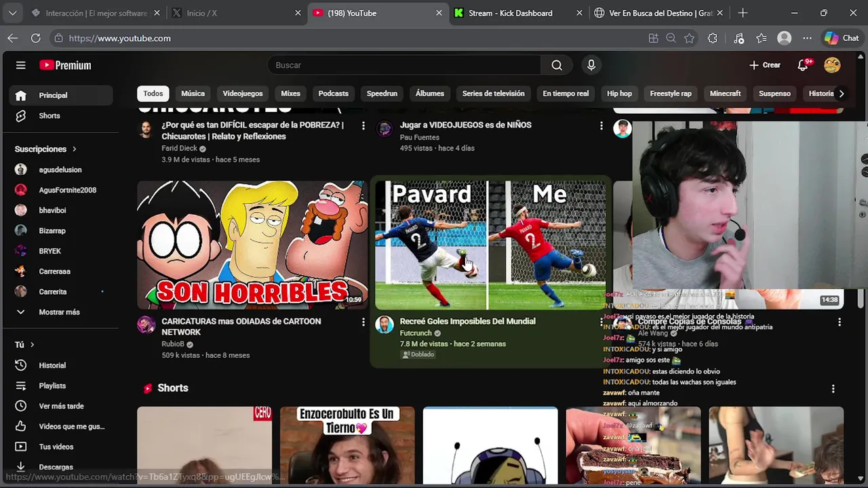Expand the Suscripciones section header
Screen dimensions: 868x488
pyautogui.click(x=45, y=149)
